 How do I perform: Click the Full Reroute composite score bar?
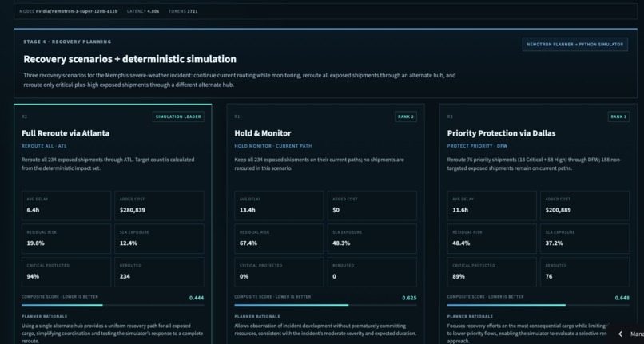point(113,306)
